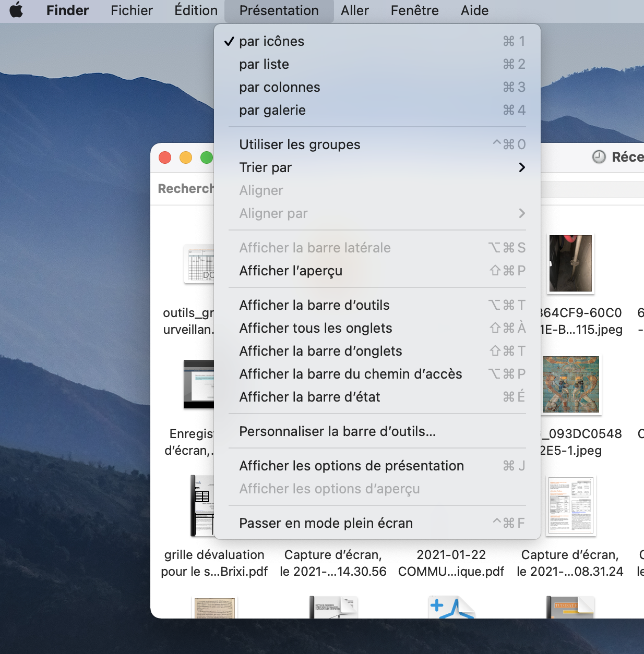Select the checked 'par icônes' view option

pos(271,41)
